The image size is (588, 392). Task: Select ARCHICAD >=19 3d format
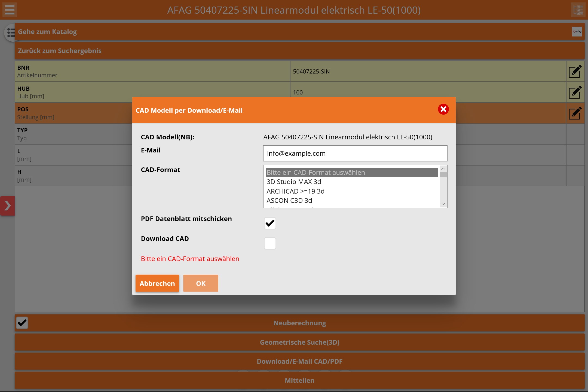click(x=296, y=191)
